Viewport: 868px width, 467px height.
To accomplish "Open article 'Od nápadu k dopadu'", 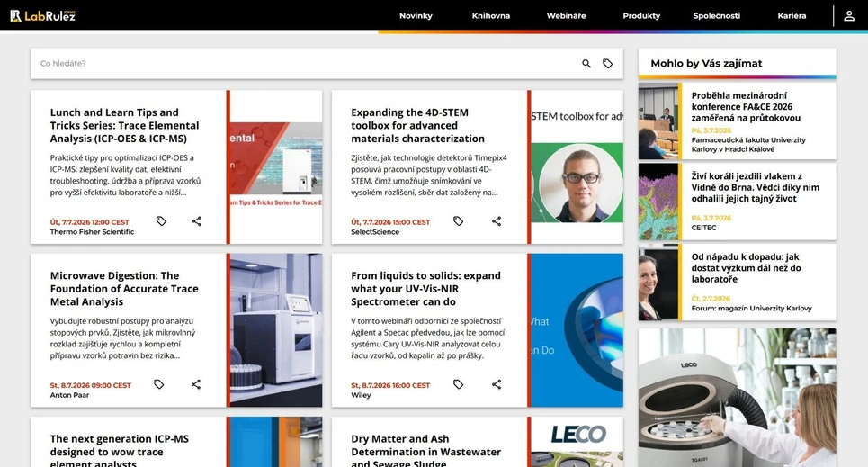I will click(746, 267).
